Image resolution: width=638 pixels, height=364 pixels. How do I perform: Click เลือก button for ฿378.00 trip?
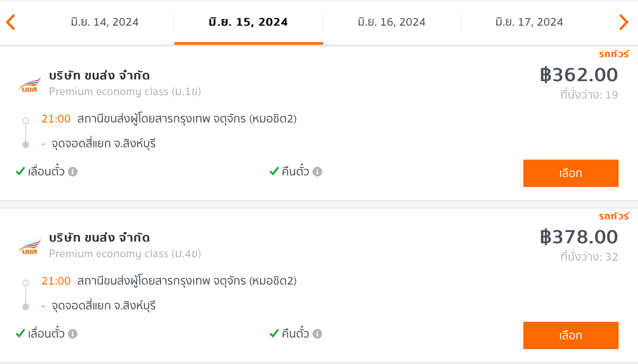pos(571,335)
